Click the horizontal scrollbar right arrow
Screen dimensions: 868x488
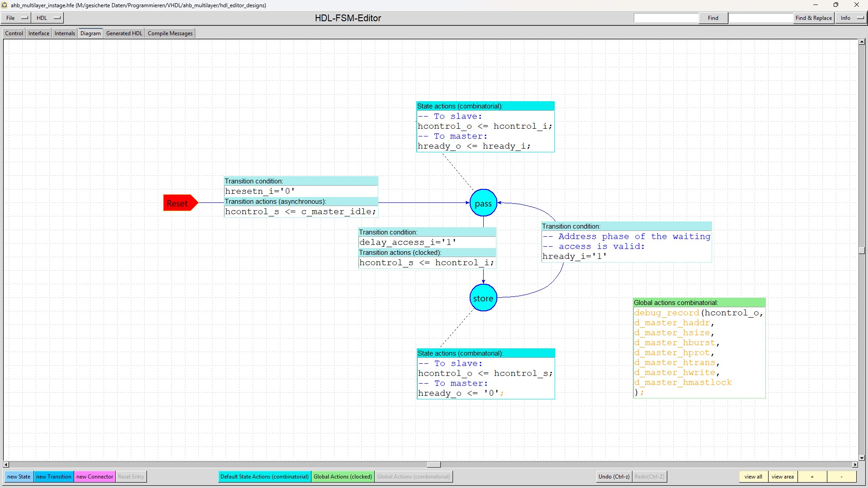click(855, 465)
